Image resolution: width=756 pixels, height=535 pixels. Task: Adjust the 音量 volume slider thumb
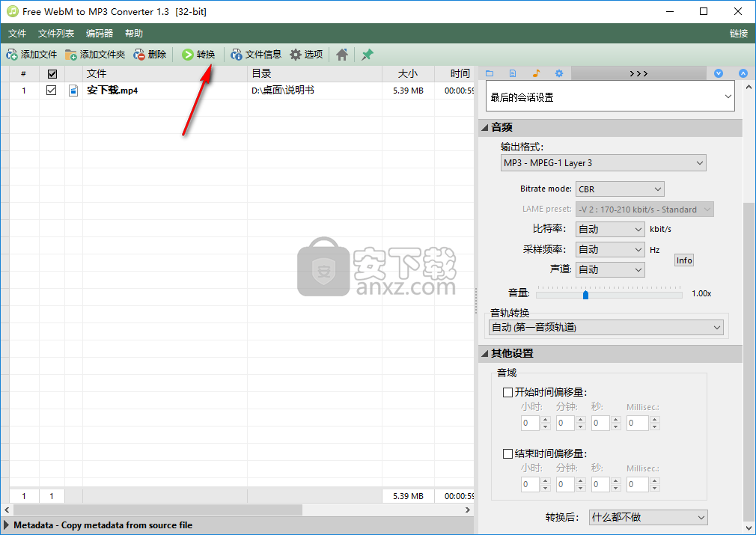pyautogui.click(x=585, y=295)
